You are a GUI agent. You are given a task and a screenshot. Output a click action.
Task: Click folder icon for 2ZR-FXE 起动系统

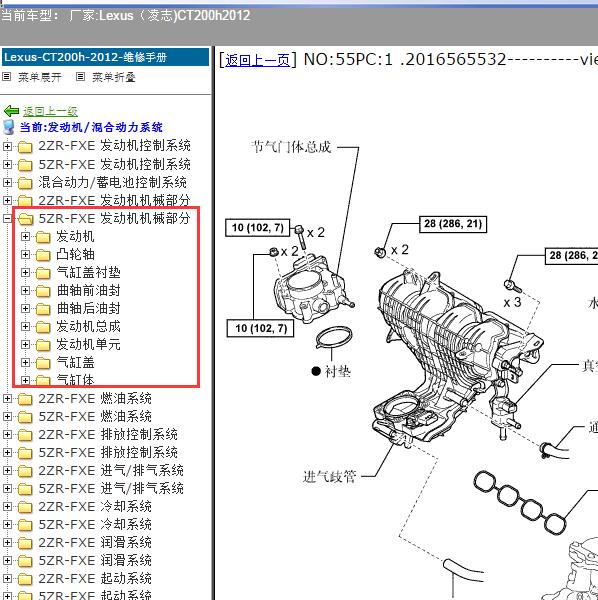(x=25, y=579)
